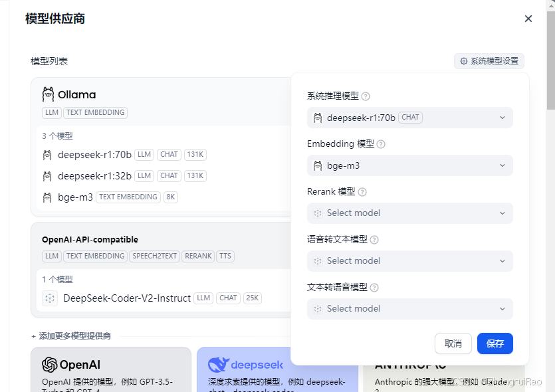Click the chevron arrow of the system reasoning dropdown
The height and width of the screenshot is (392, 555).
click(502, 118)
